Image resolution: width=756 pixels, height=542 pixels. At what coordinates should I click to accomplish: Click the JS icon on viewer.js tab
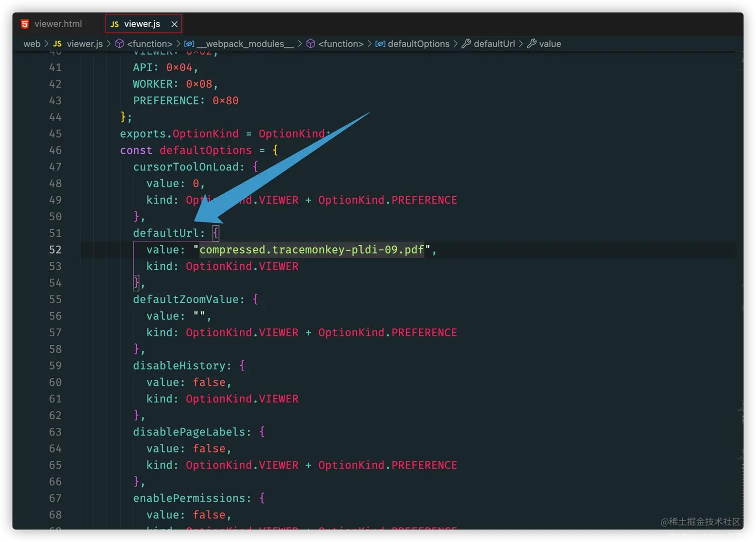(x=114, y=24)
